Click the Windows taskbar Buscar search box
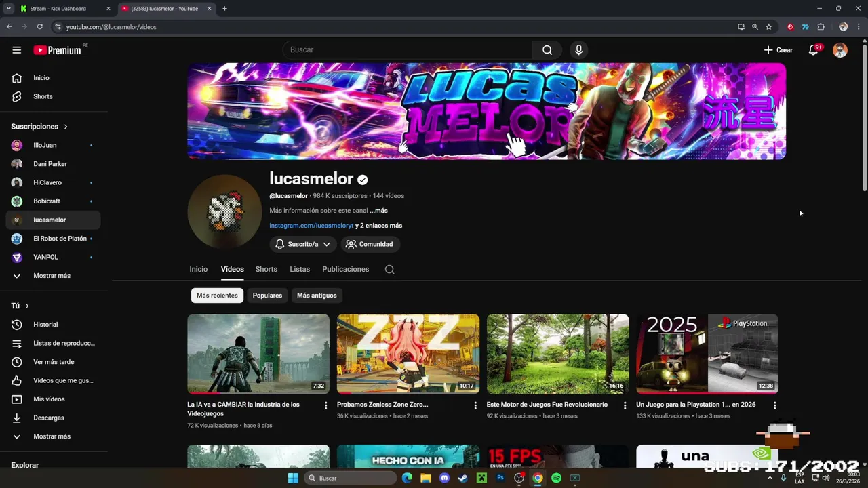Screen dimensions: 868x488 (351, 478)
